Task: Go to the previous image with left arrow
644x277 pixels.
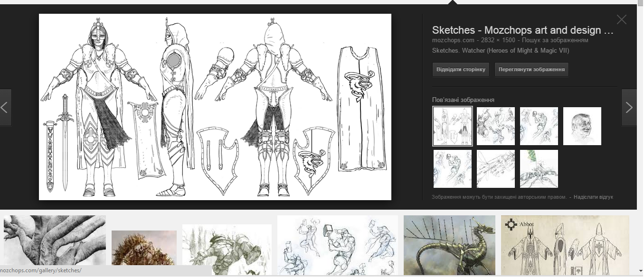Action: click(x=5, y=107)
